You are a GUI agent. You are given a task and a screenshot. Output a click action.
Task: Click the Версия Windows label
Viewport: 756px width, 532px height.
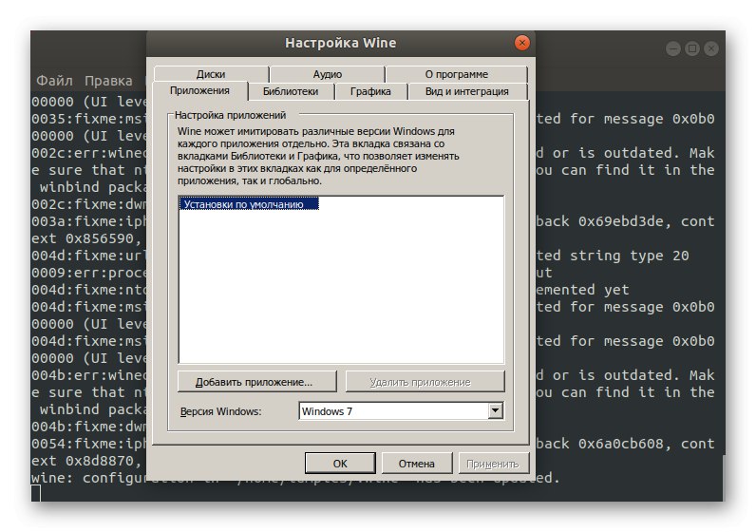221,411
